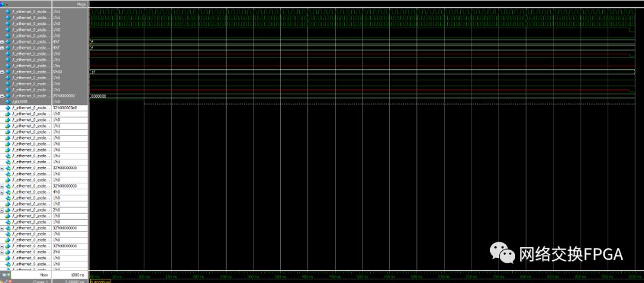This screenshot has height=283, width=644.
Task: Select the signal name in the 1'hx row
Action: click(31, 66)
